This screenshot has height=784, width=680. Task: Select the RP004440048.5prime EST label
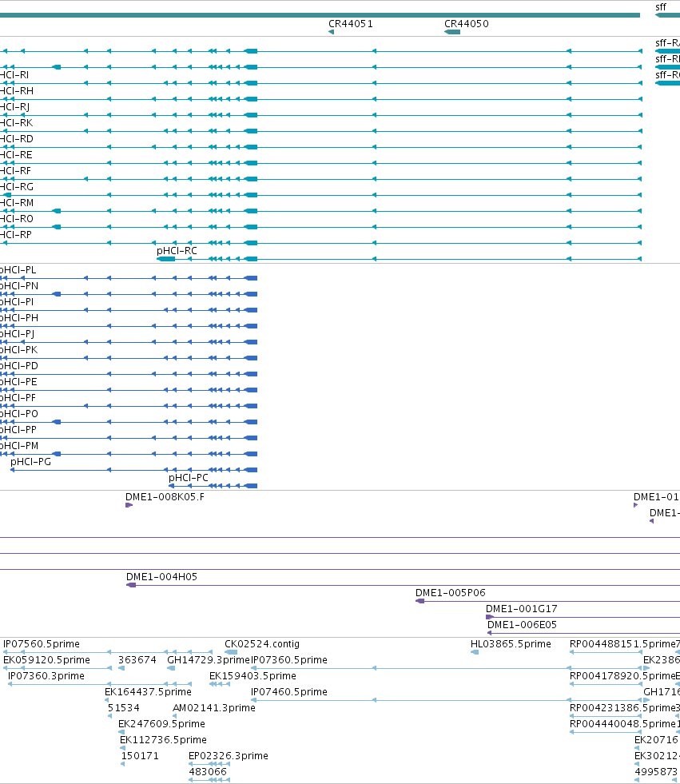click(622, 724)
